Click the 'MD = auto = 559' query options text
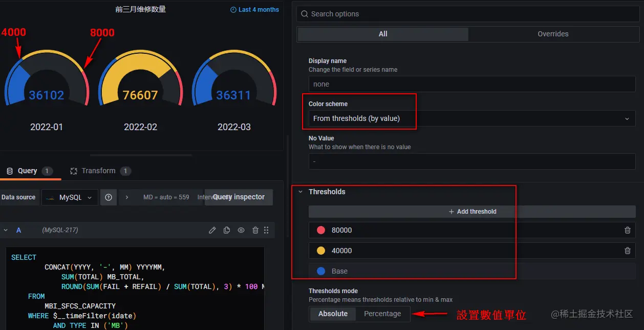The height and width of the screenshot is (330, 644). [x=166, y=197]
